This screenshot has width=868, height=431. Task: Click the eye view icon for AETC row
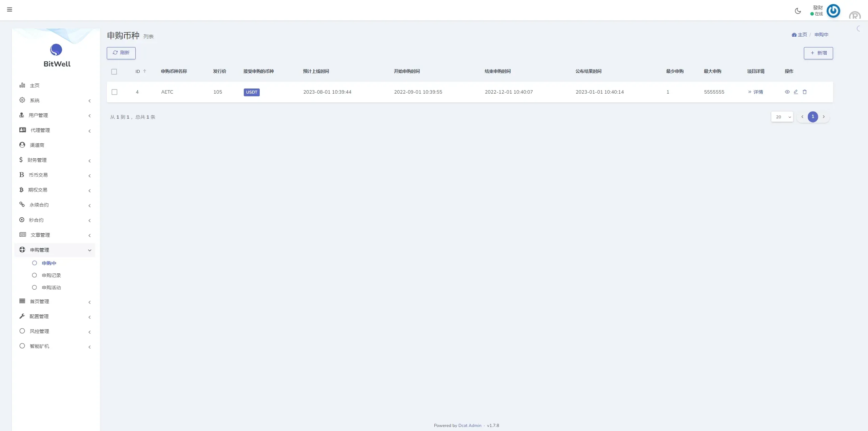[787, 92]
